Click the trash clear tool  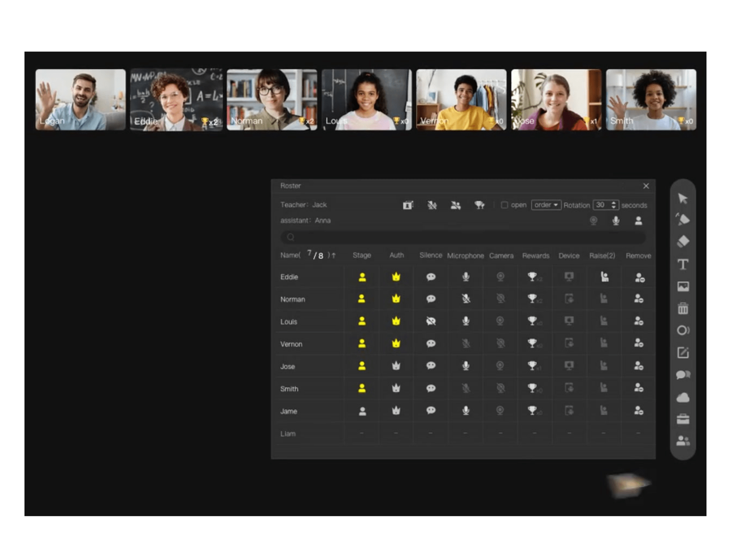[683, 308]
